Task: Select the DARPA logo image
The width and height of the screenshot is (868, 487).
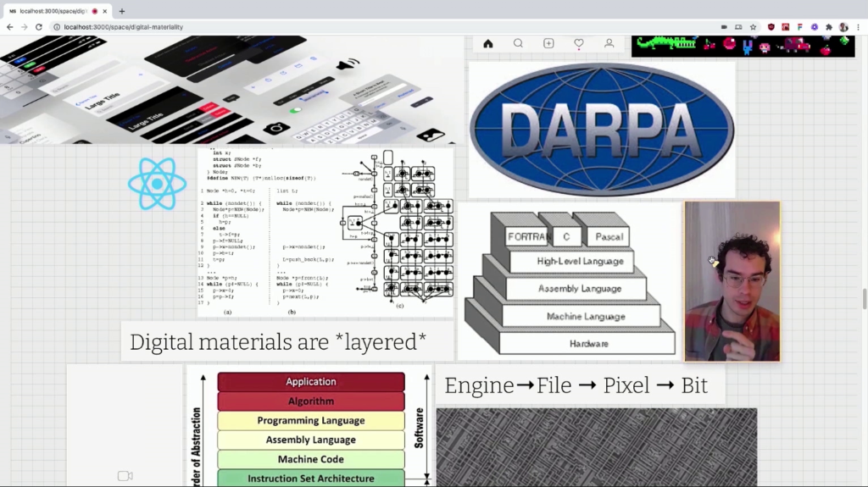Action: pos(602,130)
